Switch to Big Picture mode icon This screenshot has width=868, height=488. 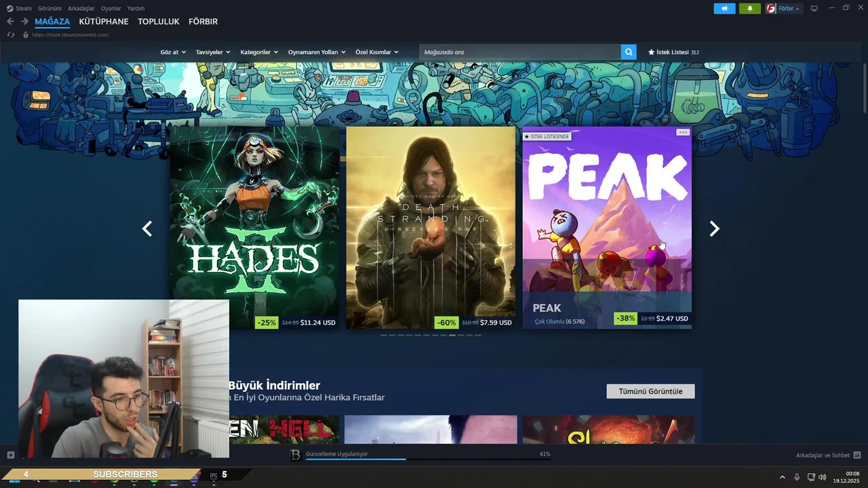pyautogui.click(x=814, y=8)
